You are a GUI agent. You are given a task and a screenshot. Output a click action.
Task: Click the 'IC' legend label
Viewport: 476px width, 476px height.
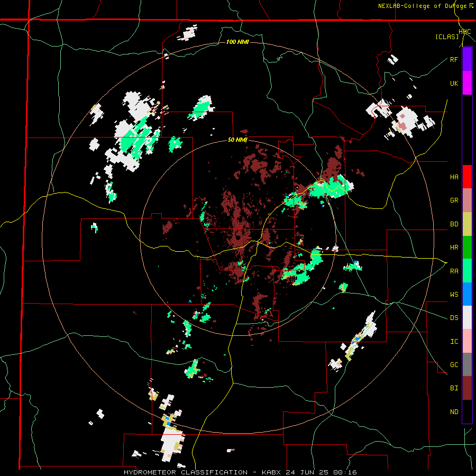click(454, 342)
